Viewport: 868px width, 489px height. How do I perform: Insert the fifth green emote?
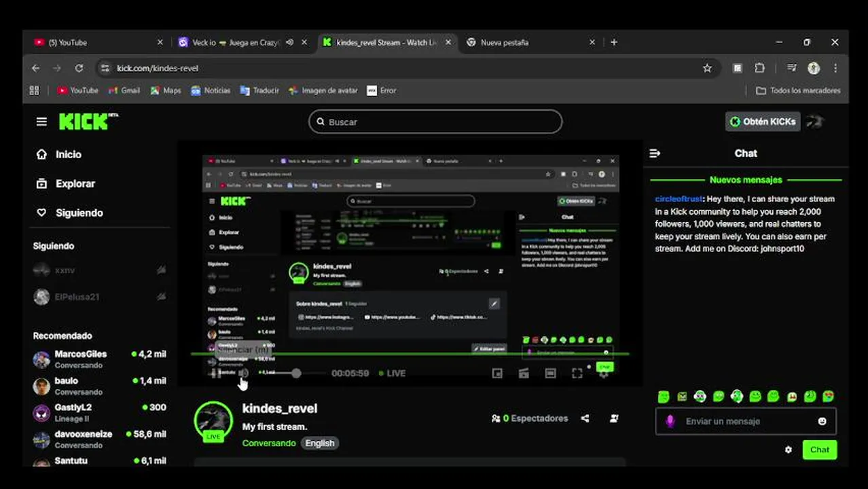[737, 397]
